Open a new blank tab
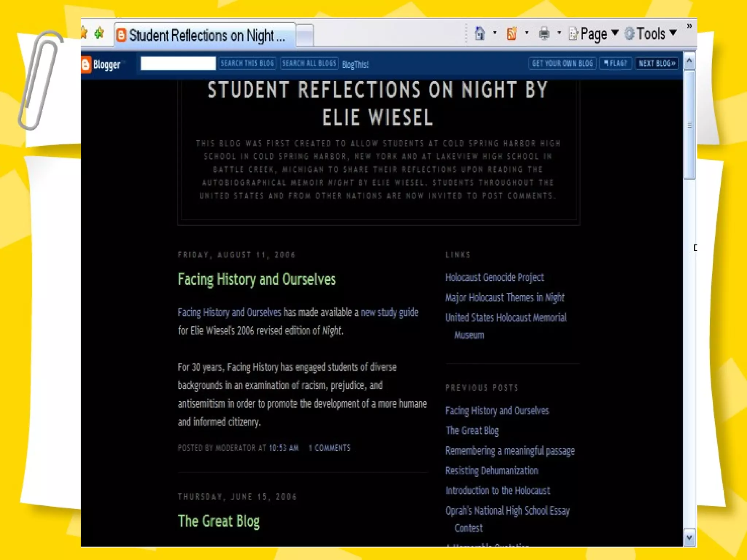The image size is (747, 560). [x=305, y=36]
